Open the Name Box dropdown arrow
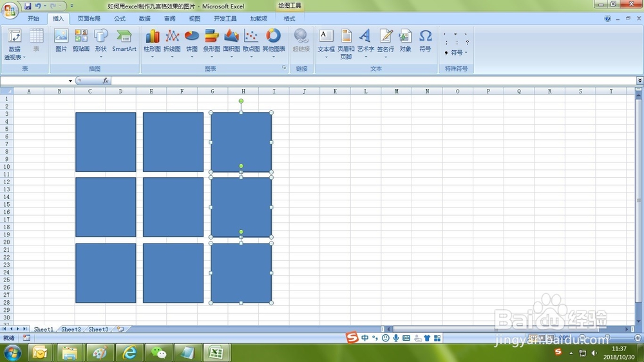644x362 pixels. tap(70, 81)
